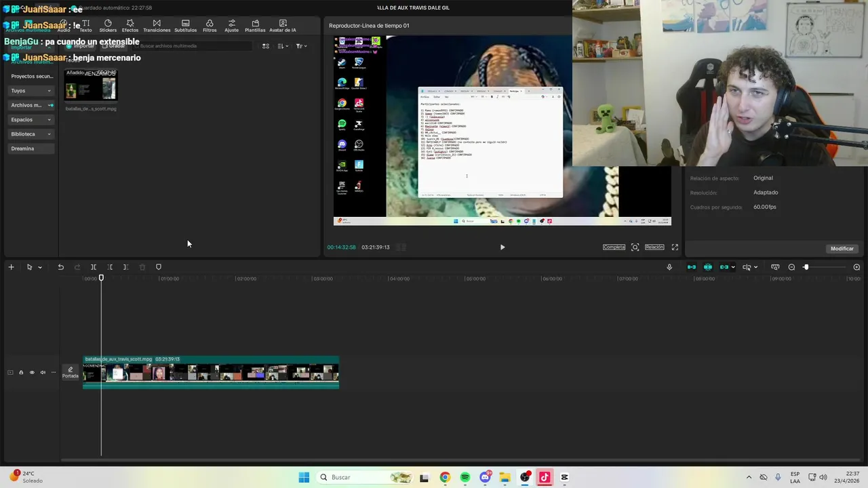Open the pointer tool mode dropdown
868x488 pixels.
[x=40, y=267]
